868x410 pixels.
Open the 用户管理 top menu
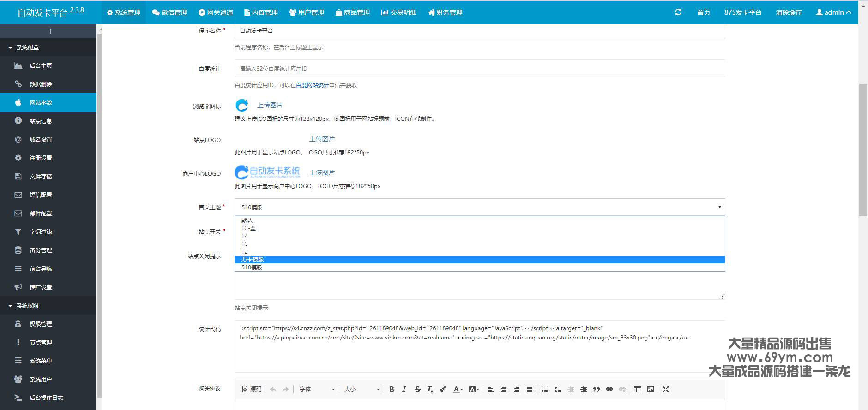[x=307, y=12]
